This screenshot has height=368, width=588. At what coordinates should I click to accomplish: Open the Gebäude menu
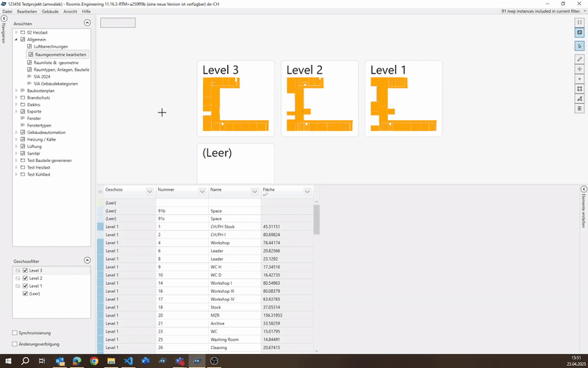(51, 13)
